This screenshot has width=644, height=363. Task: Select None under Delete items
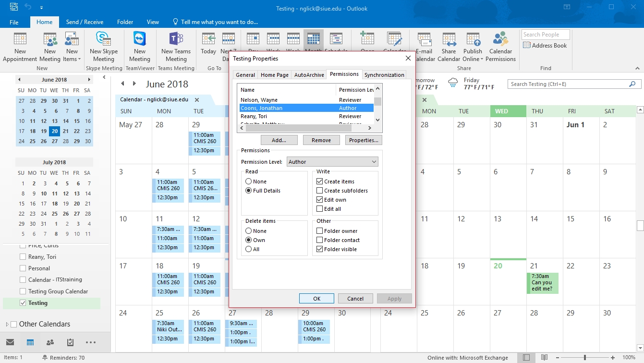249,231
